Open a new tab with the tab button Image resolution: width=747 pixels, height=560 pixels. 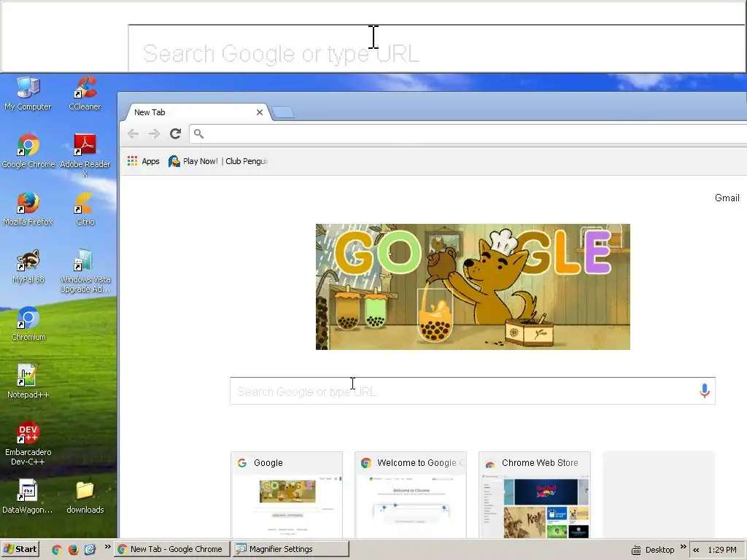(x=283, y=112)
